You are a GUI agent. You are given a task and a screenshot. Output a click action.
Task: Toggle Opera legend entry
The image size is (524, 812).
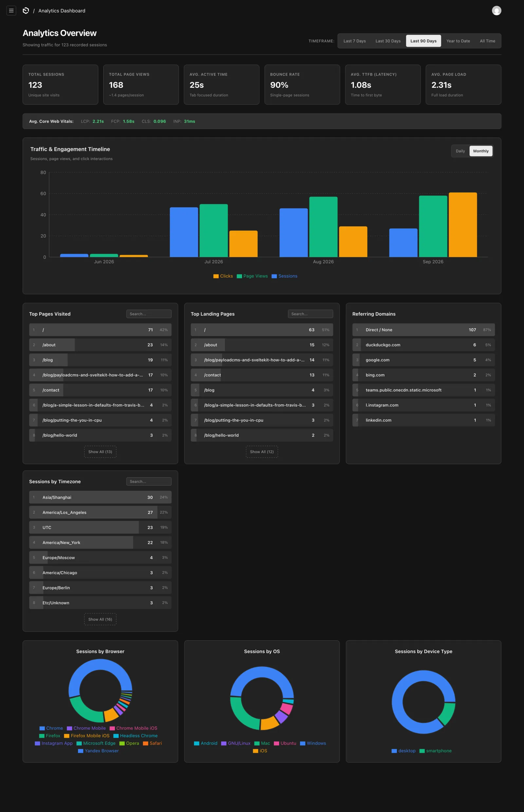point(129,743)
